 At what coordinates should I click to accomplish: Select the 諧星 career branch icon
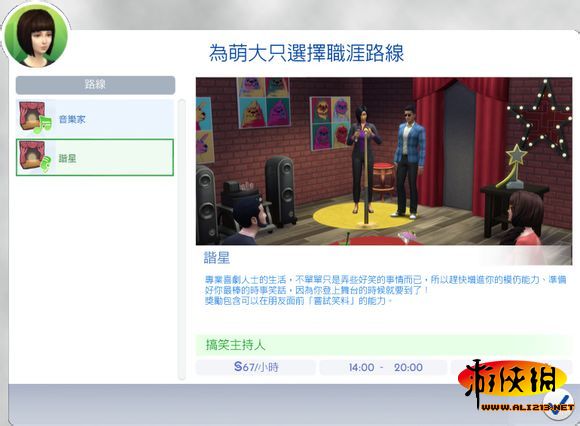[35, 157]
